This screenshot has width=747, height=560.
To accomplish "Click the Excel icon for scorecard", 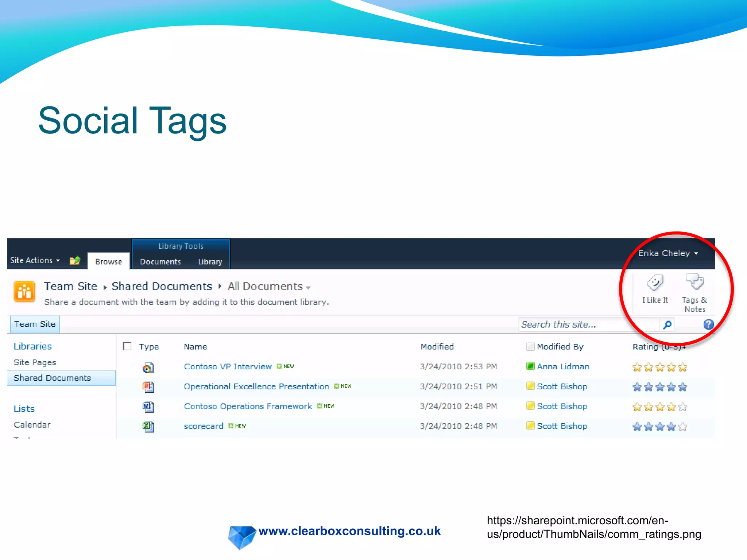I will (148, 426).
